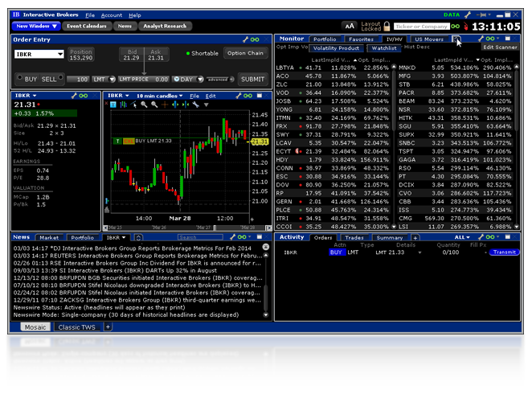Open the Market tab in News panel

pyautogui.click(x=49, y=238)
